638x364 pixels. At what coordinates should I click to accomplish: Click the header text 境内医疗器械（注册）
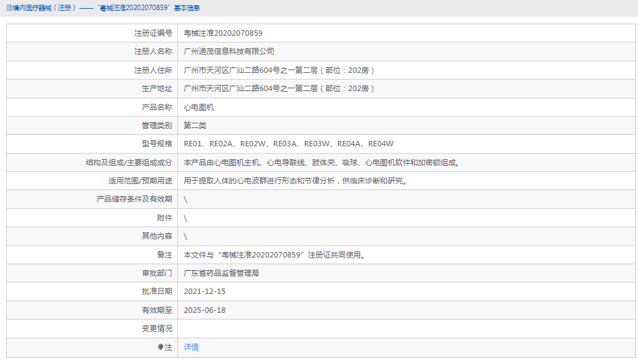pos(45,7)
